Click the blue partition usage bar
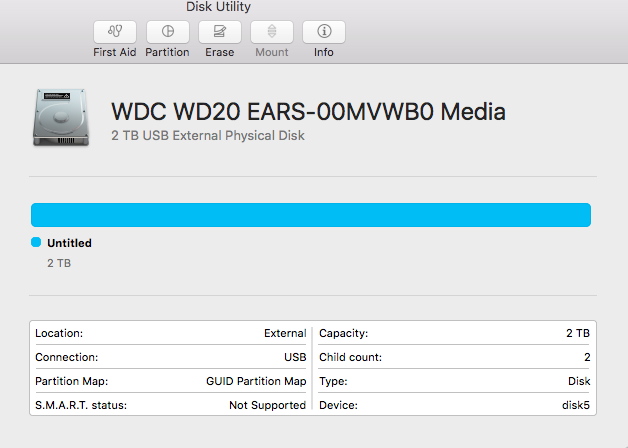628x448 pixels. [x=311, y=215]
